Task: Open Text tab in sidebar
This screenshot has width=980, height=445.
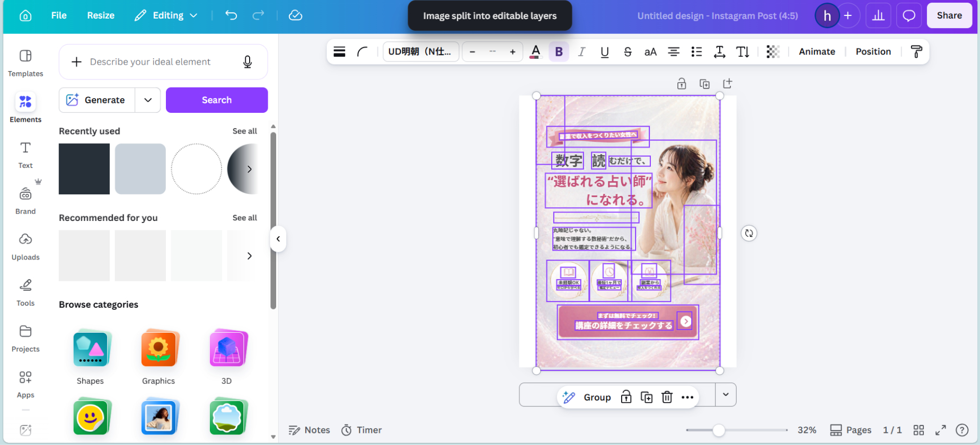Action: click(25, 155)
